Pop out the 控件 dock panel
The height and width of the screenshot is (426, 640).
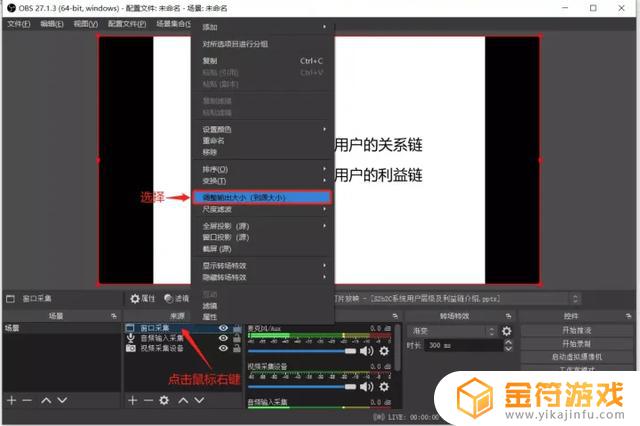(628, 316)
